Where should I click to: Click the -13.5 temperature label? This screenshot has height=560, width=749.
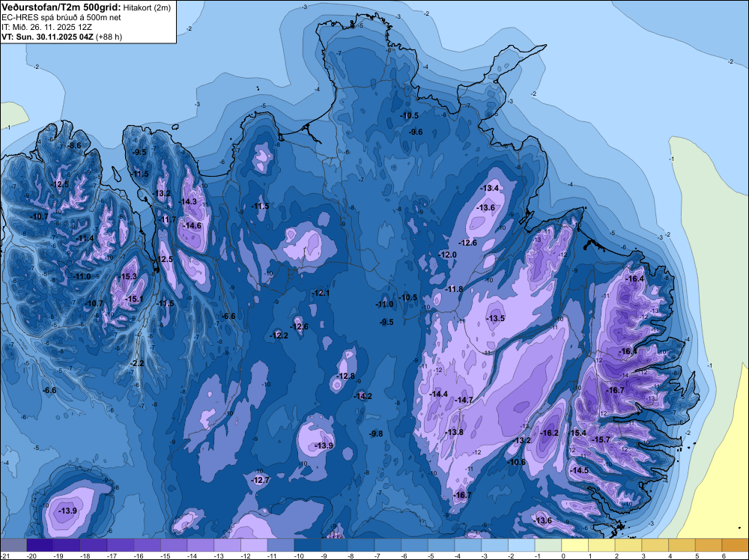(495, 318)
